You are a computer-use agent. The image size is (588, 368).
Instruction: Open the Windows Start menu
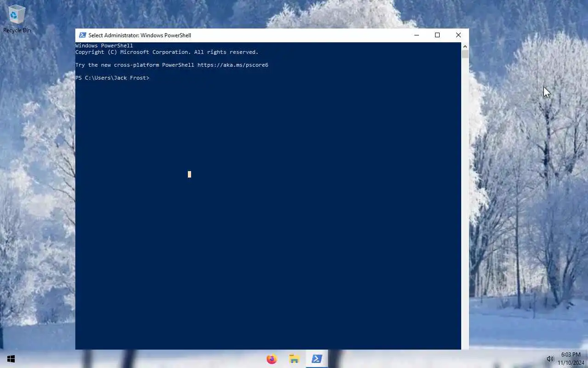point(11,359)
